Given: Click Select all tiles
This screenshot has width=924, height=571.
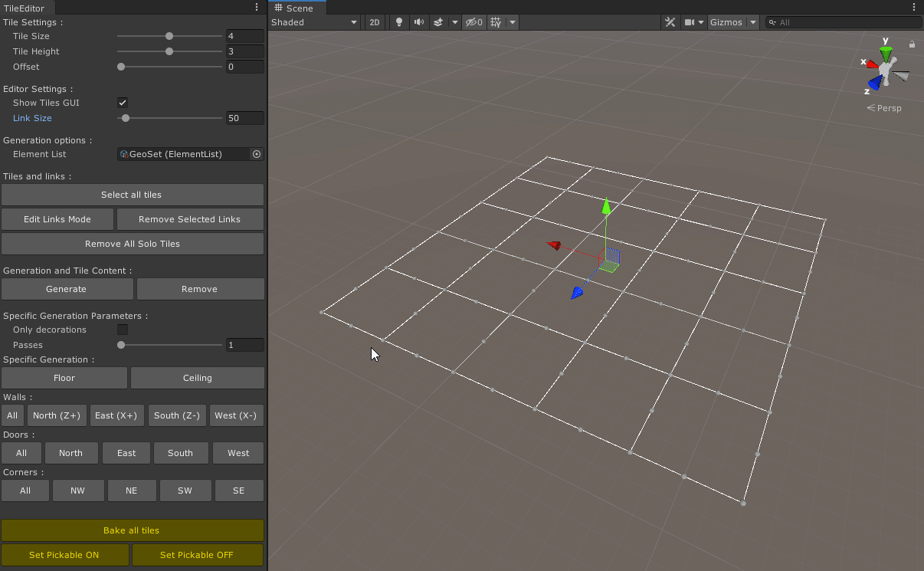Looking at the screenshot, I should click(x=132, y=195).
